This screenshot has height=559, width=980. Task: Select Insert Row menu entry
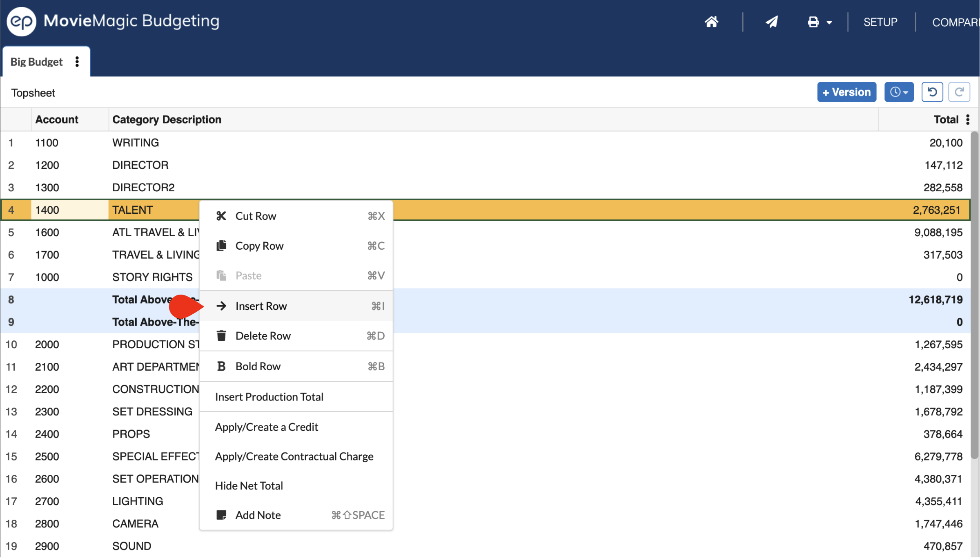(x=261, y=306)
